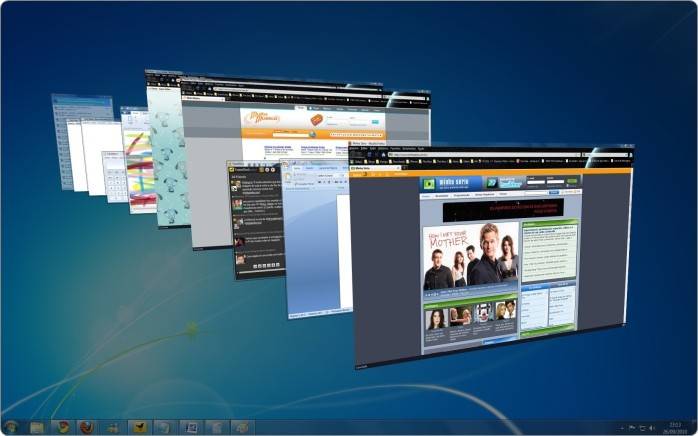Click the green login button on front site
Viewport: 698px width, 436px height.
(x=572, y=181)
